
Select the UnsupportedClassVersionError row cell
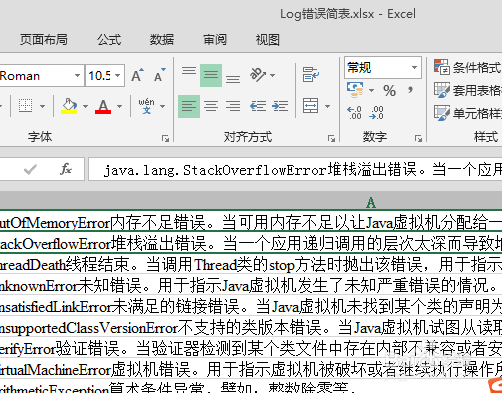251,327
